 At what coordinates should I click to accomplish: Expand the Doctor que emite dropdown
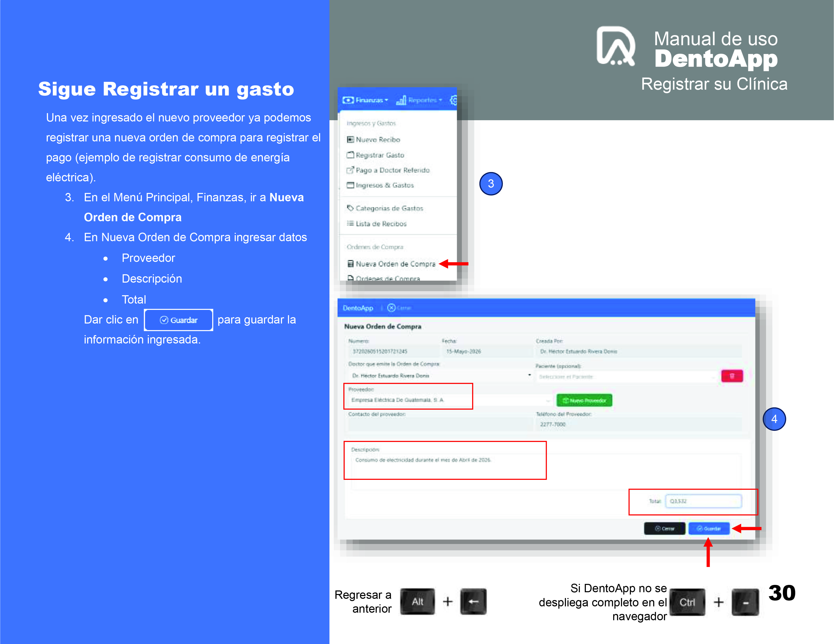[x=440, y=376]
